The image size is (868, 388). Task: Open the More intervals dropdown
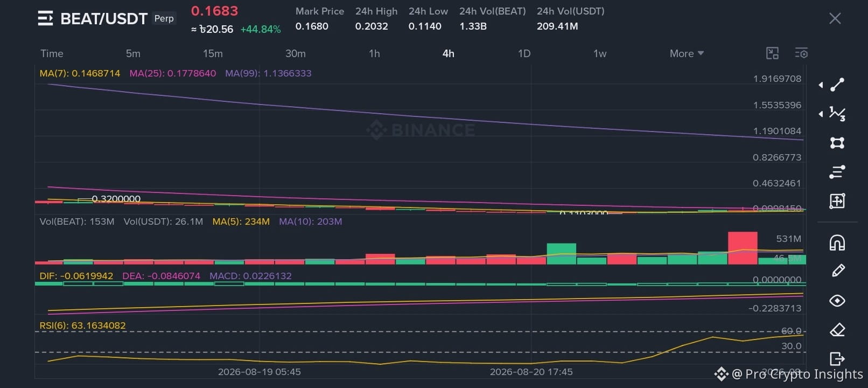[687, 53]
